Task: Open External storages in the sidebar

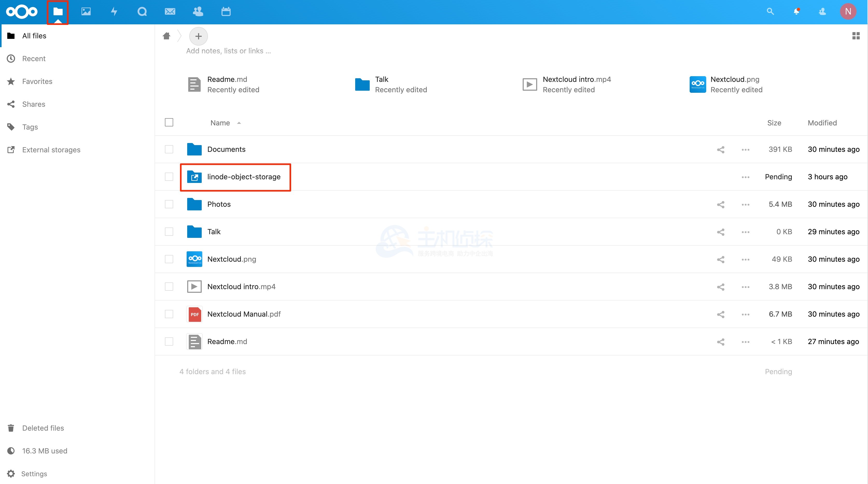Action: [x=51, y=150]
